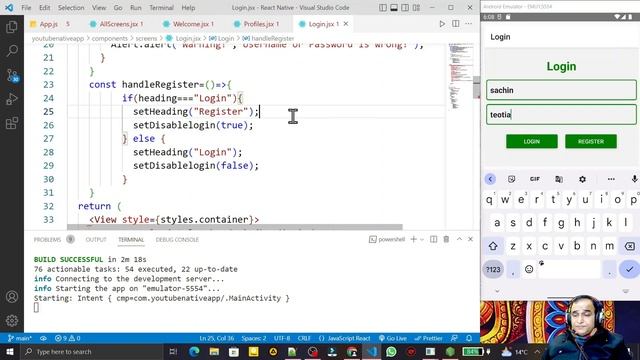Tap the green REGISTER button in emulator
Image resolution: width=640 pixels, height=360 pixels.
pos(591,141)
